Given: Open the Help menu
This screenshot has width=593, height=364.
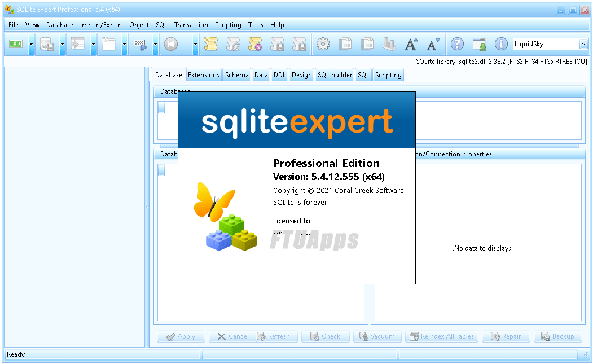Looking at the screenshot, I should click(277, 25).
